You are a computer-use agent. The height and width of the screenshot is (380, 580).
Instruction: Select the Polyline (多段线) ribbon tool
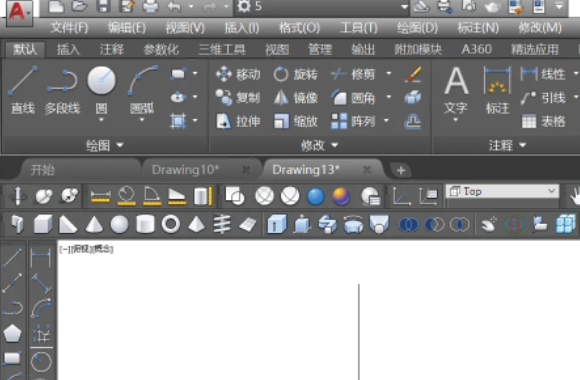click(62, 90)
